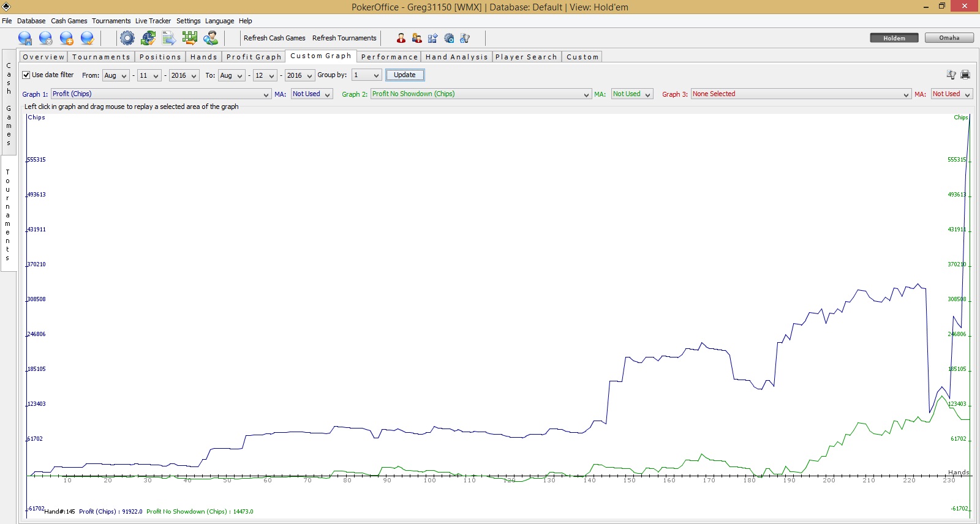This screenshot has width=980, height=524.
Task: Click the small gear with blue badge icon
Action: click(x=449, y=38)
